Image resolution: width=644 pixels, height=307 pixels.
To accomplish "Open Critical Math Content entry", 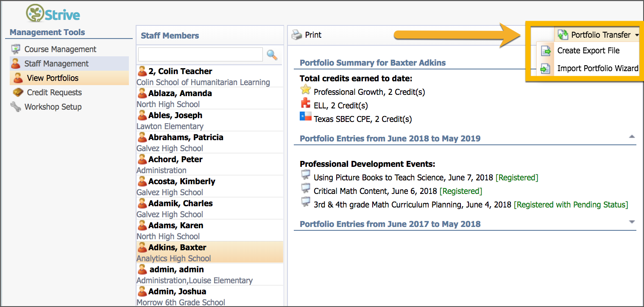I will pyautogui.click(x=375, y=191).
